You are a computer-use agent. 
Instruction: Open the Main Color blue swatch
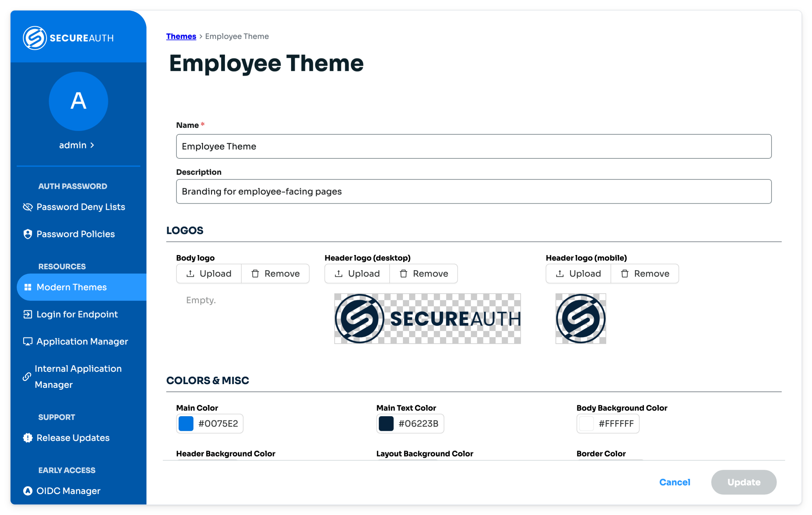[x=186, y=424]
